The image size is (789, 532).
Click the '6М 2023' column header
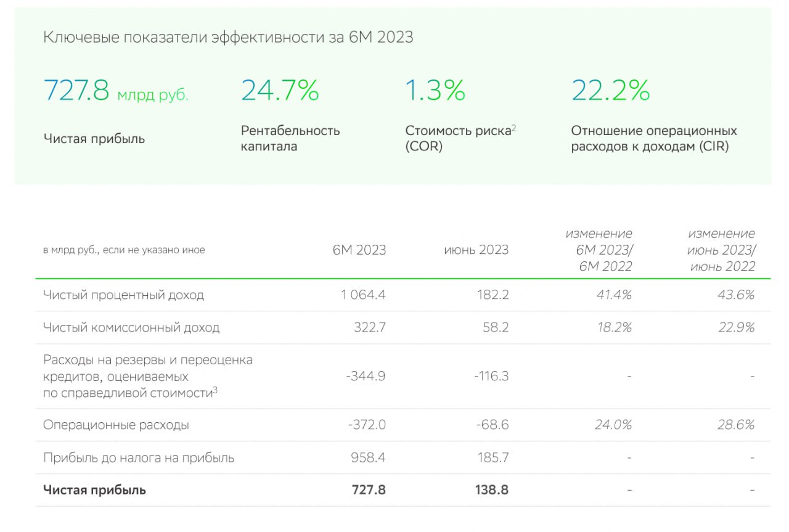(359, 250)
